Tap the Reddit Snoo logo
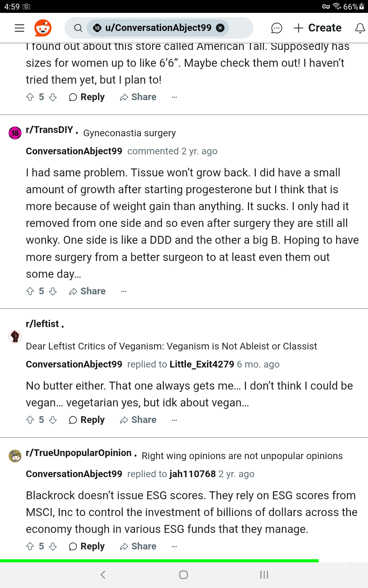Screen dimensions: 368x588 point(43,28)
